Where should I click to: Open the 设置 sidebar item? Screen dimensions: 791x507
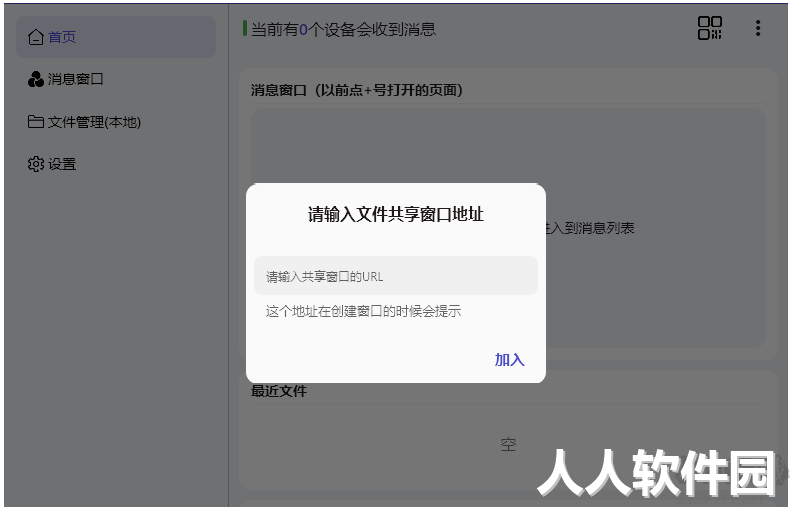click(116, 164)
